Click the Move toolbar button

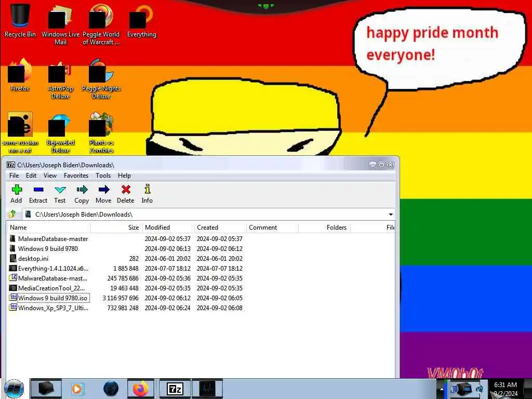103,194
